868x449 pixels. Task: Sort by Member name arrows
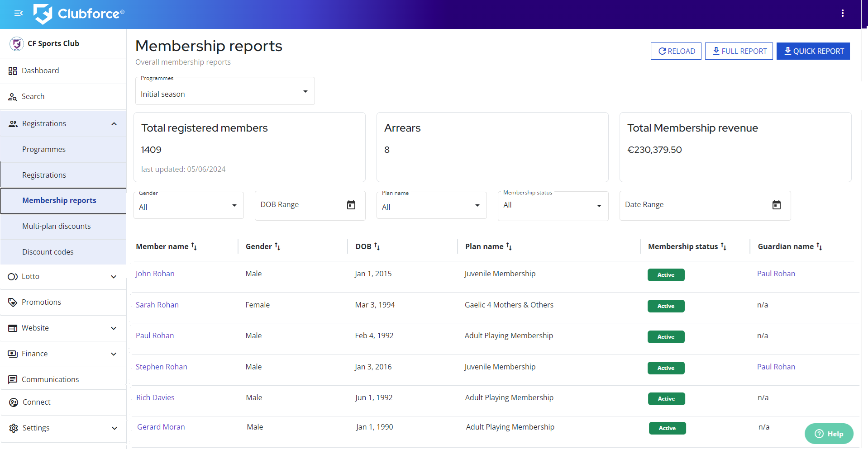194,246
